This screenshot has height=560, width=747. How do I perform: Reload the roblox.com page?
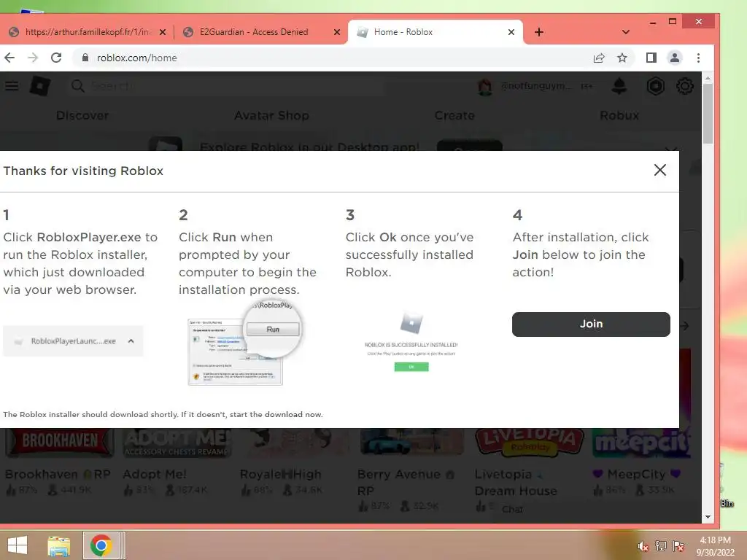click(56, 58)
